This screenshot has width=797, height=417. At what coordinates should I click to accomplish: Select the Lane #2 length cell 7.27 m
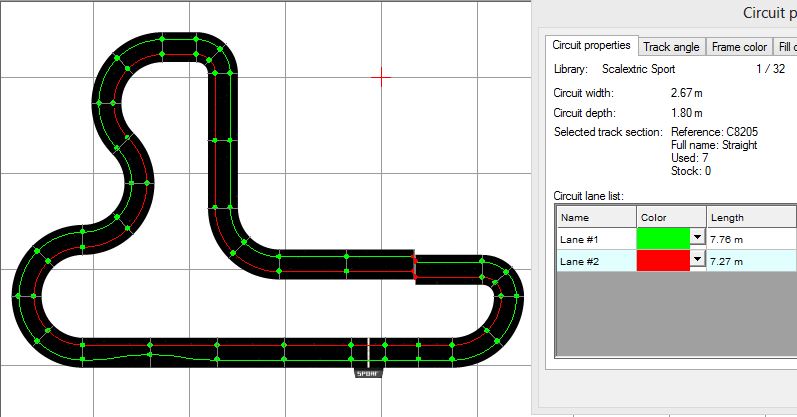[x=750, y=260]
